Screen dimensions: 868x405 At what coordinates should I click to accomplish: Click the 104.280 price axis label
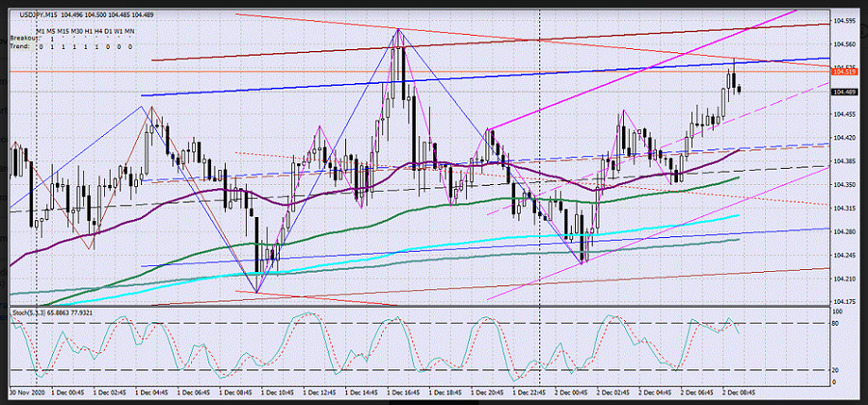click(844, 231)
